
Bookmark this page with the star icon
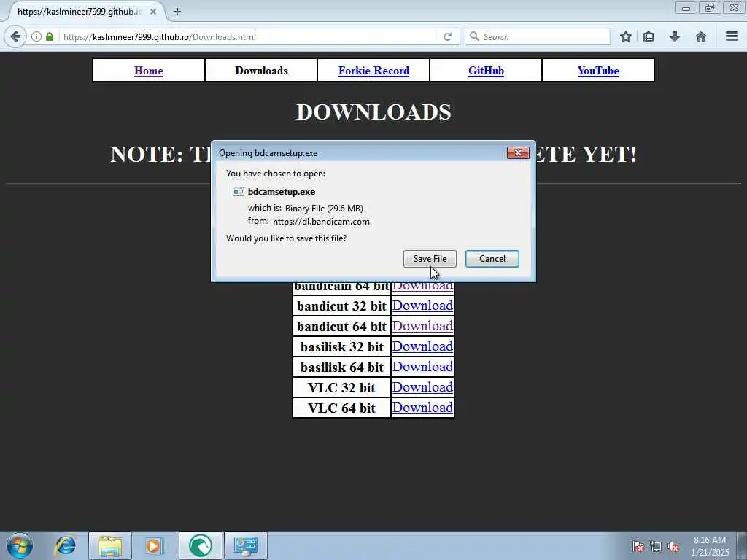pyautogui.click(x=625, y=36)
